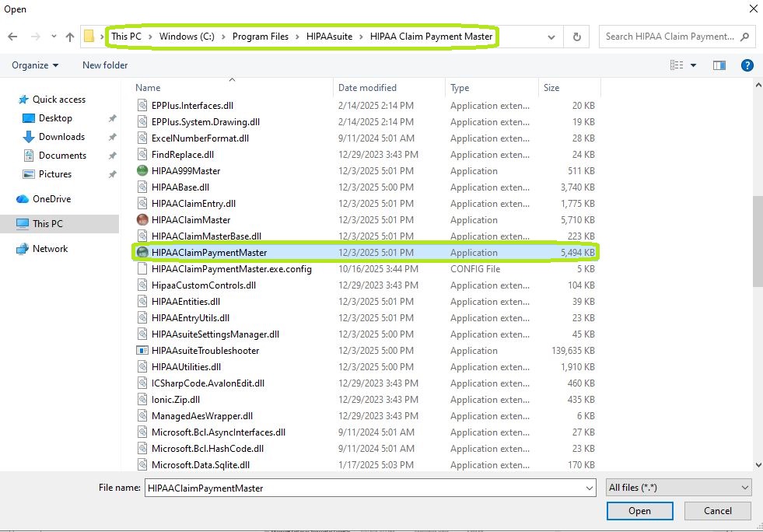
Task: Change the view layout icon
Action: pyautogui.click(x=677, y=65)
